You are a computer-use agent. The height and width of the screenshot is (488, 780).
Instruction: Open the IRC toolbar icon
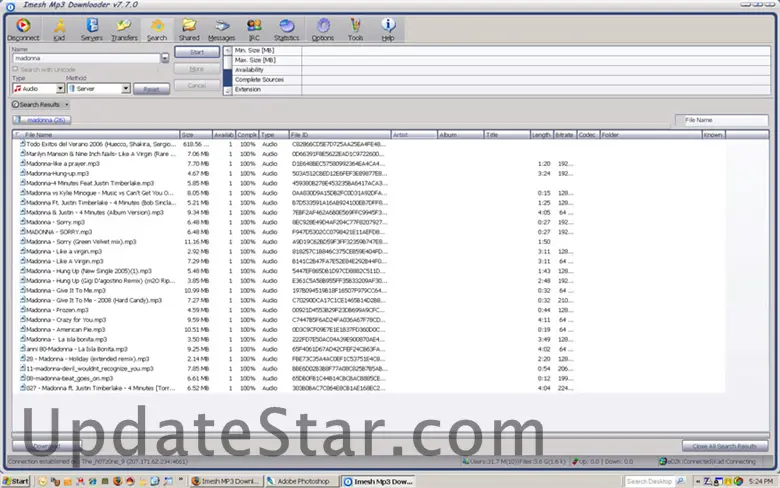(254, 29)
